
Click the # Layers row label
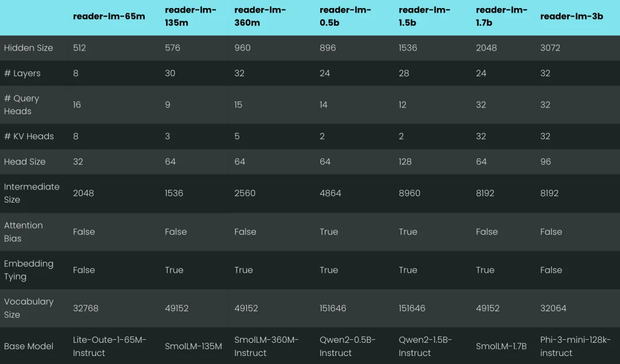(x=22, y=73)
